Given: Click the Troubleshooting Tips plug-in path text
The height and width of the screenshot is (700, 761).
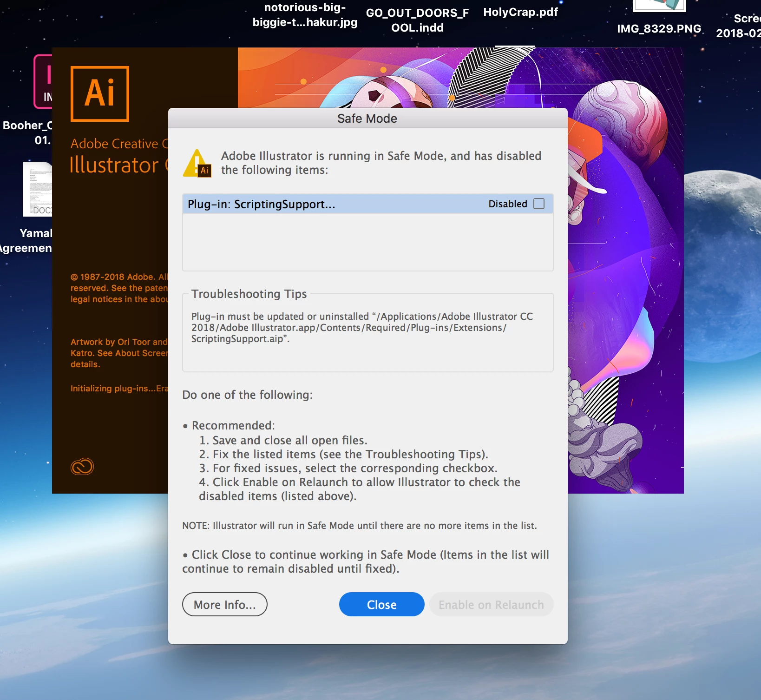Looking at the screenshot, I should click(362, 327).
